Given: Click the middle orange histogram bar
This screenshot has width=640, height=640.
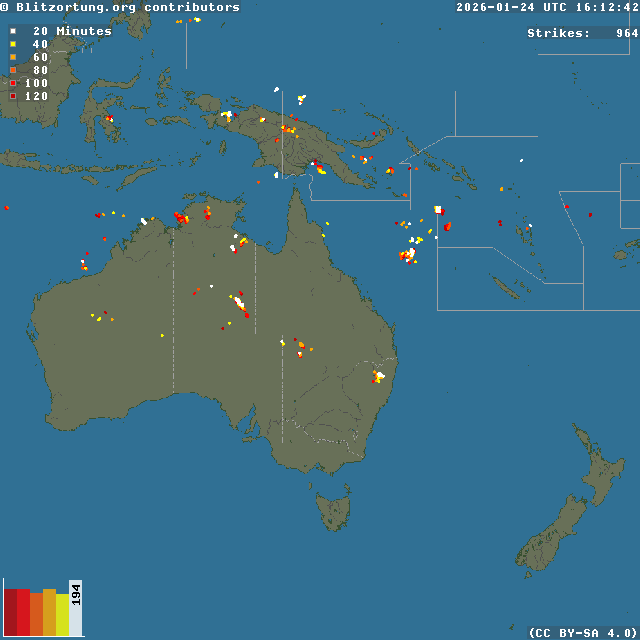Looking at the screenshot, I should coord(49,612).
